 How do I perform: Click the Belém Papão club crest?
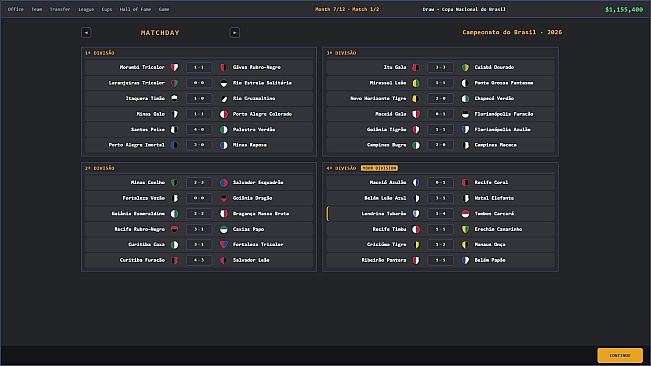(x=465, y=260)
